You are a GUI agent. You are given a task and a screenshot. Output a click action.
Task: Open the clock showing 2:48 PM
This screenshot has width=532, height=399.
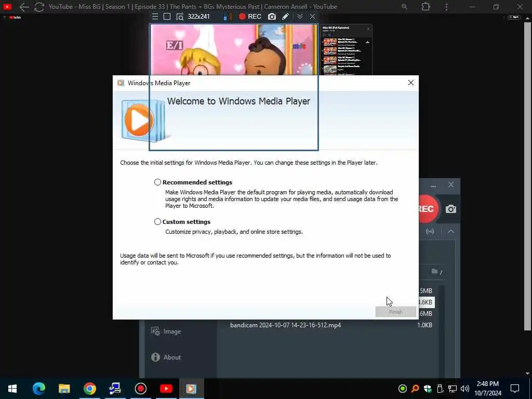(x=487, y=389)
